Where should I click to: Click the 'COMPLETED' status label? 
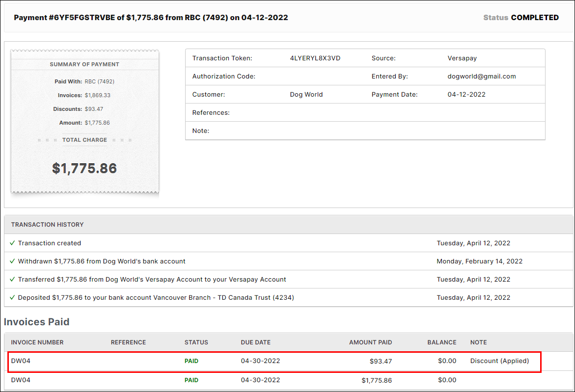[535, 18]
